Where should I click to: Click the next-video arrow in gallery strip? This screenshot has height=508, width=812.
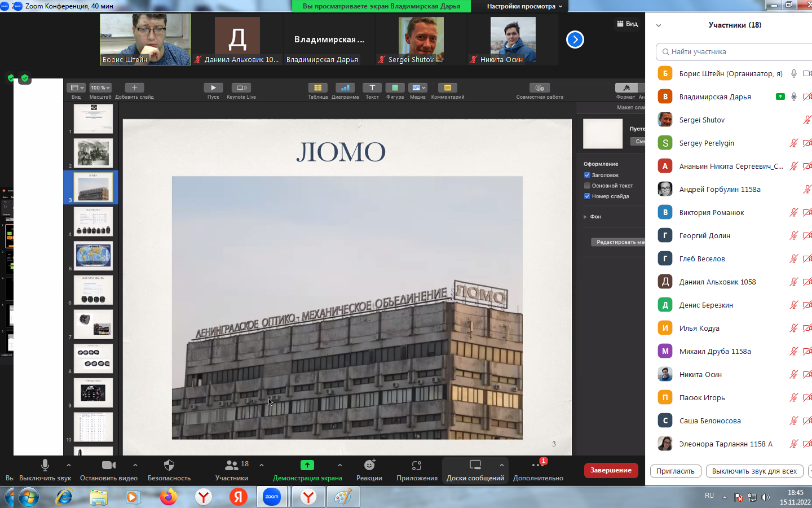coord(575,40)
